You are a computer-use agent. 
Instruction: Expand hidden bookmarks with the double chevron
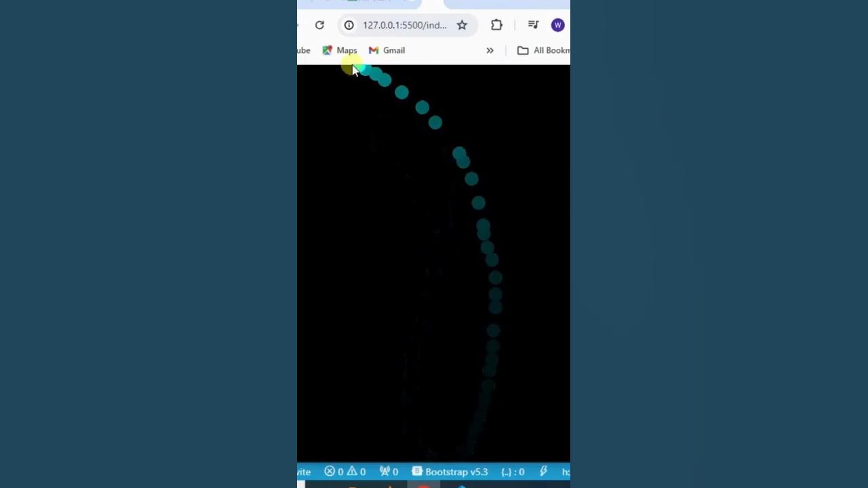coord(490,50)
